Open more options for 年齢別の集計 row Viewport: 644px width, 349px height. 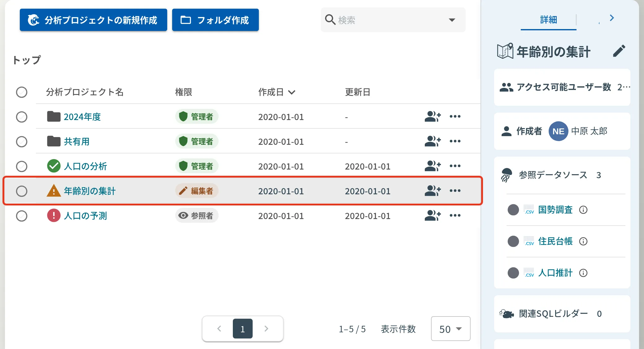[455, 191]
